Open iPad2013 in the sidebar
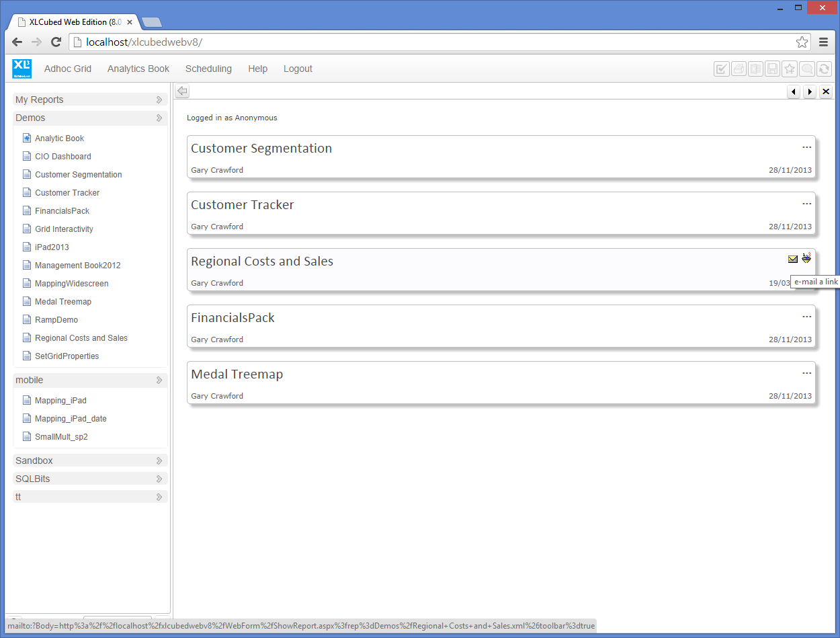Image resolution: width=840 pixels, height=638 pixels. [x=52, y=247]
